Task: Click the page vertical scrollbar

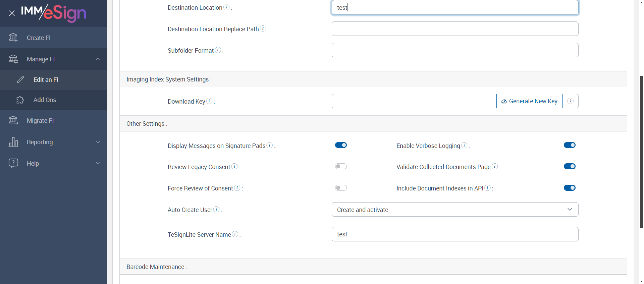Action: [641, 151]
